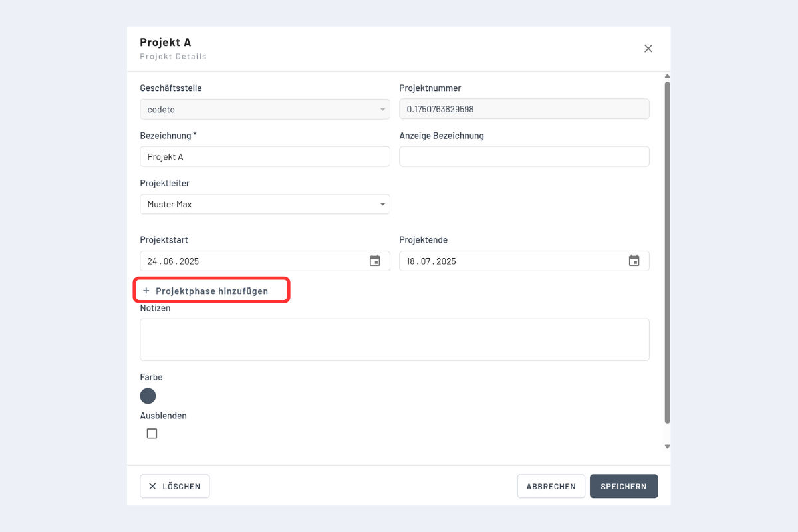Click the scrollbar down arrow
This screenshot has width=798, height=532.
667,447
